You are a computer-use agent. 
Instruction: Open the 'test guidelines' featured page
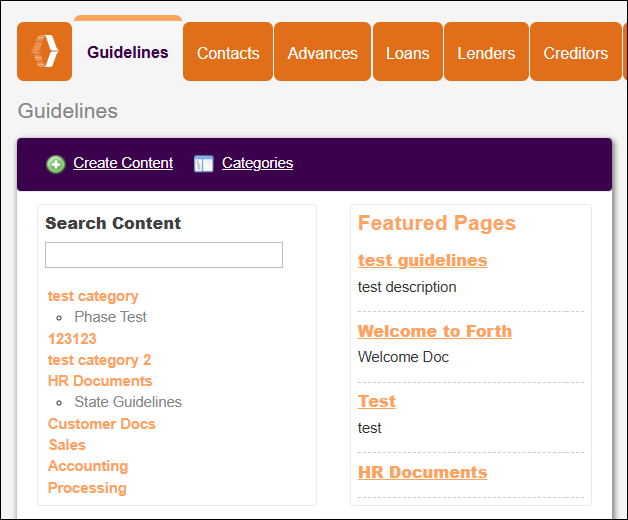[x=423, y=260]
